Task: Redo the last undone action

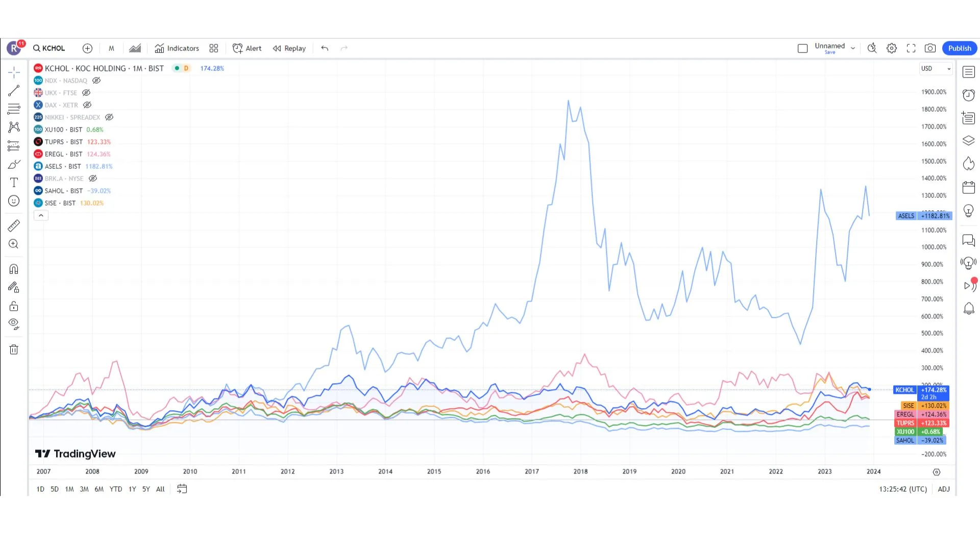Action: (x=344, y=48)
